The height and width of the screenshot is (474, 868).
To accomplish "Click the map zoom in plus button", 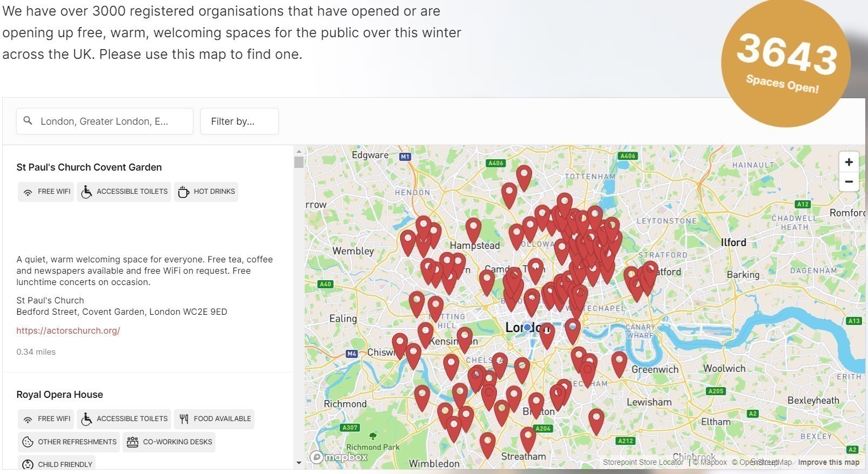I will (849, 162).
